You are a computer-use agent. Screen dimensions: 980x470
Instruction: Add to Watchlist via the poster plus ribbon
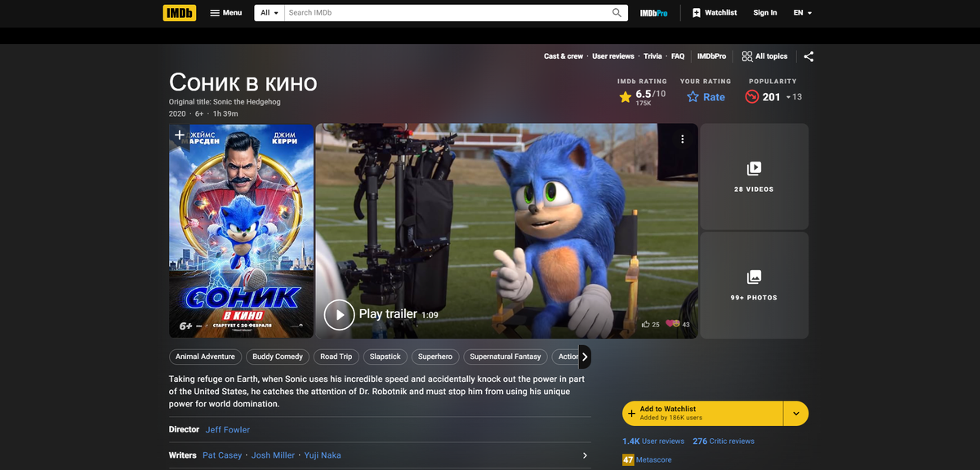180,135
